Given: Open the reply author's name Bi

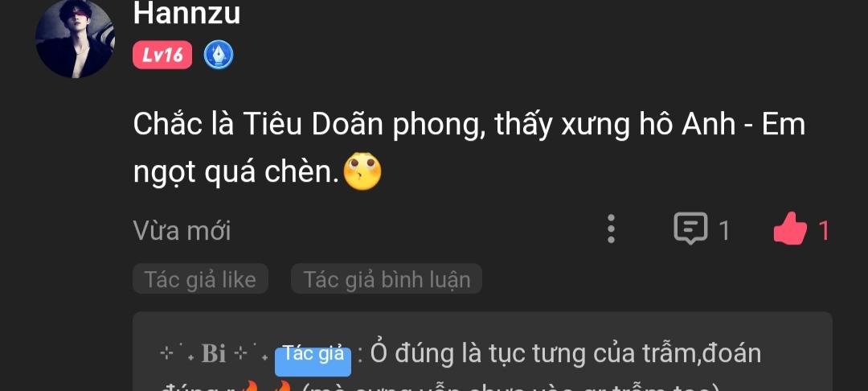Looking at the screenshot, I should 214,354.
